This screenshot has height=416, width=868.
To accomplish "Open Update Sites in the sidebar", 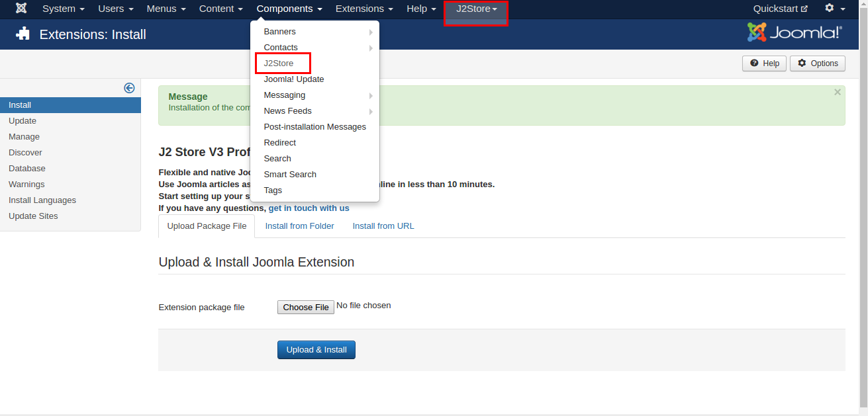I will (x=70, y=216).
